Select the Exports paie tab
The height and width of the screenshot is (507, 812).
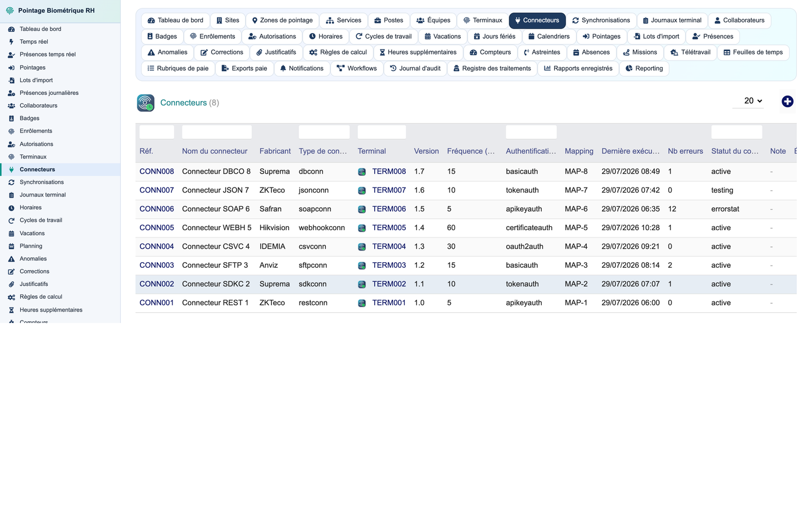(244, 68)
